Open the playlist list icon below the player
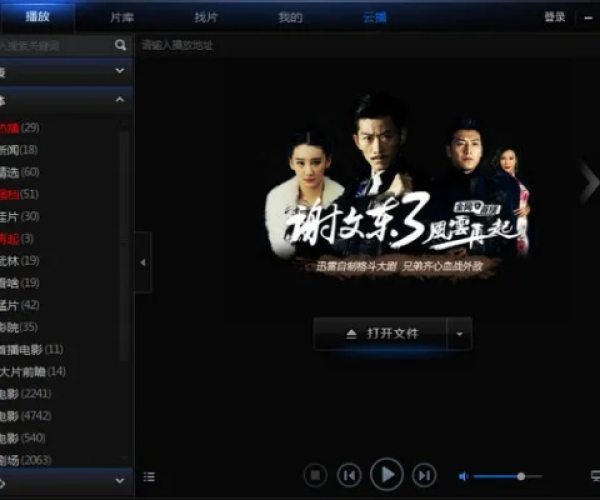 (x=149, y=477)
